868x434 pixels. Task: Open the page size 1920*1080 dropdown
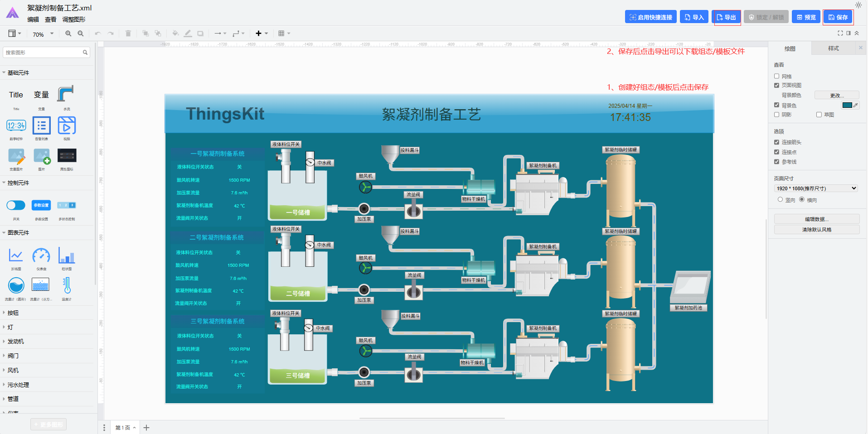(816, 188)
